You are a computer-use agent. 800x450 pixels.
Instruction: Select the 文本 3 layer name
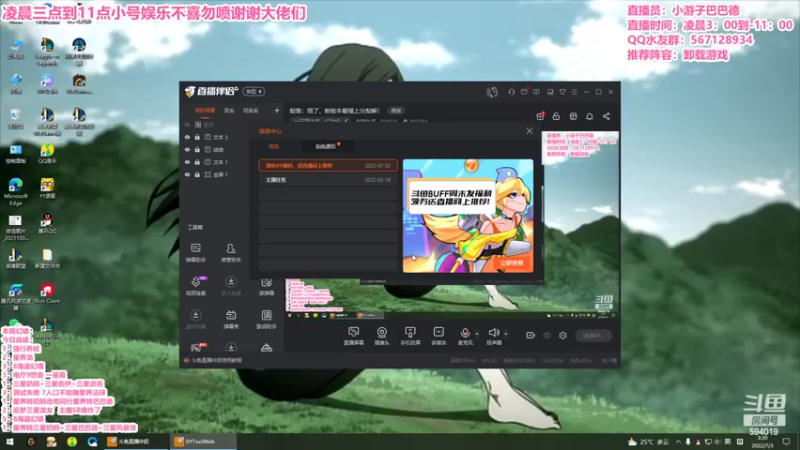tap(220, 137)
